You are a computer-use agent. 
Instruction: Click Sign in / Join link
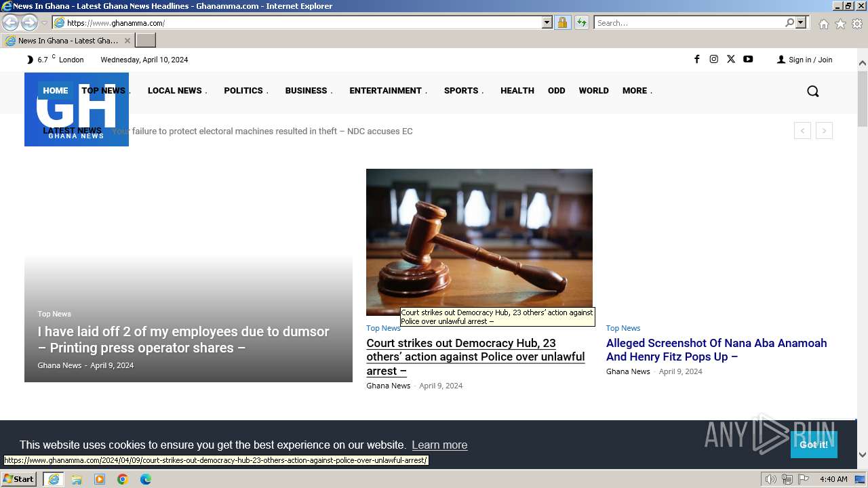pyautogui.click(x=805, y=60)
